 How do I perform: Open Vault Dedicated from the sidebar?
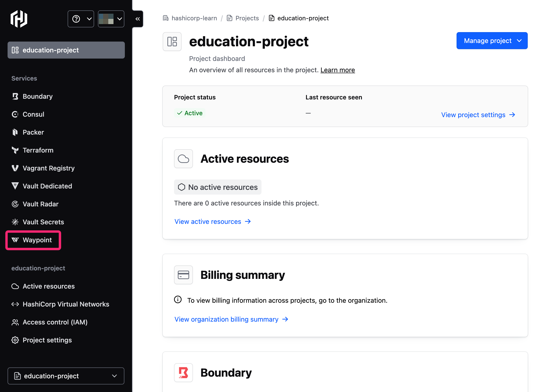pos(47,186)
